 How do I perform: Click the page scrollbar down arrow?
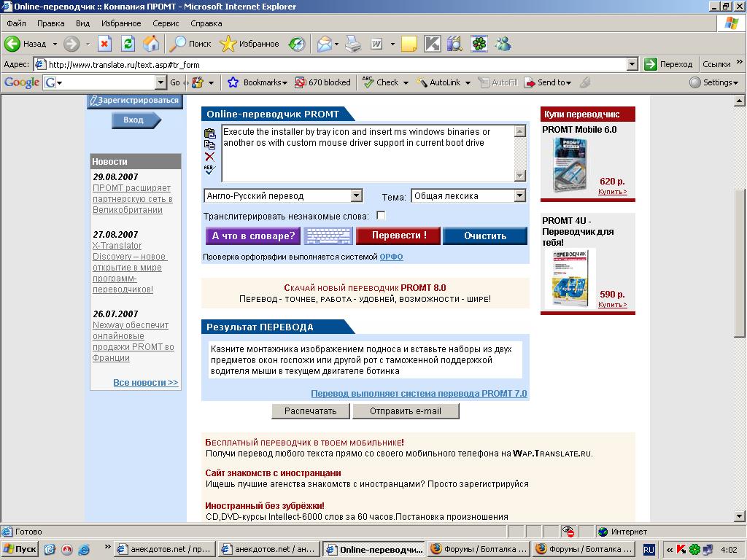[740, 516]
